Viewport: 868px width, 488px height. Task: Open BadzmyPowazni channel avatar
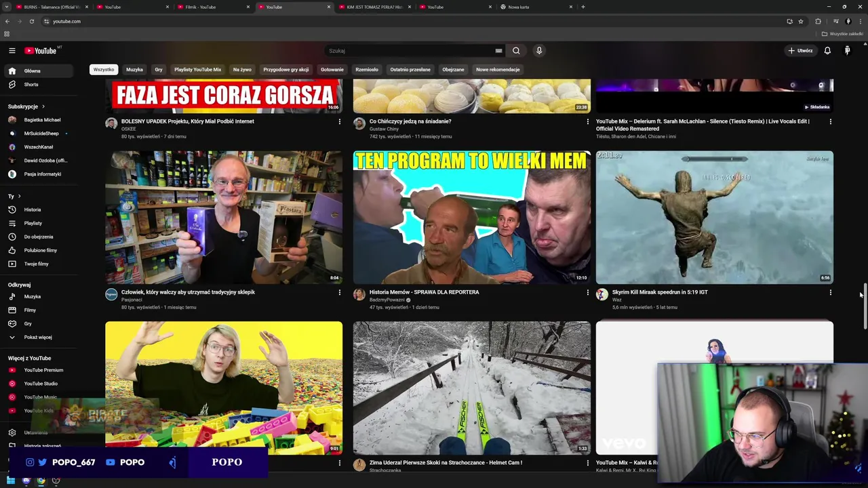tap(359, 294)
